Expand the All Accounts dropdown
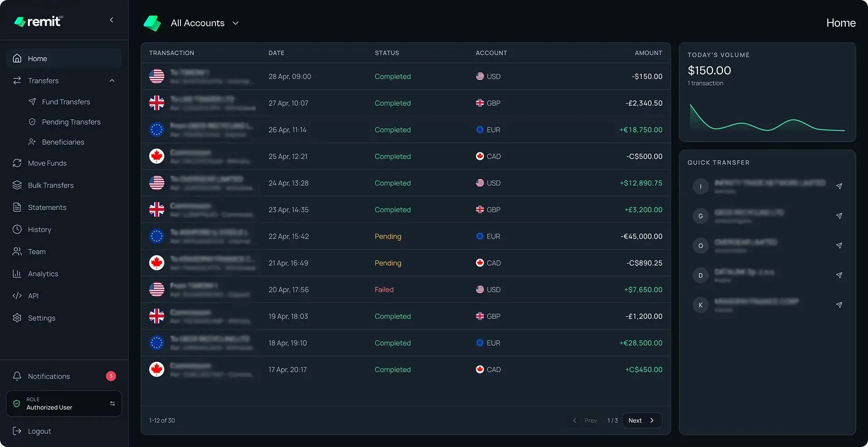Image resolution: width=868 pixels, height=447 pixels. click(204, 23)
